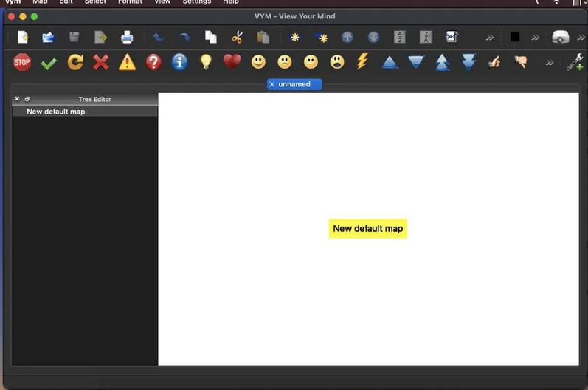This screenshot has width=588, height=390.
Task: Open a map file with the folder icon
Action: tap(48, 37)
